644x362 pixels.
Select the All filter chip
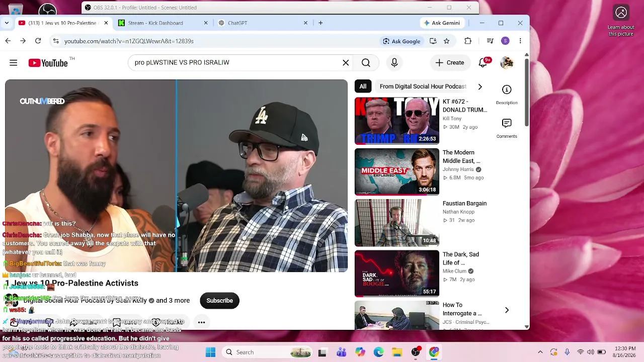tap(363, 86)
